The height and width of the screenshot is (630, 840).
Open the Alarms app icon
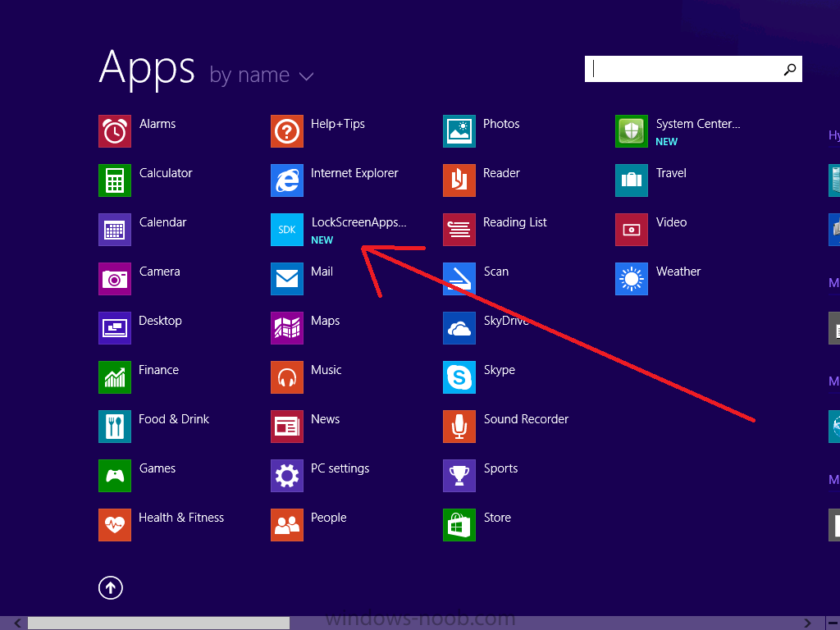[115, 131]
